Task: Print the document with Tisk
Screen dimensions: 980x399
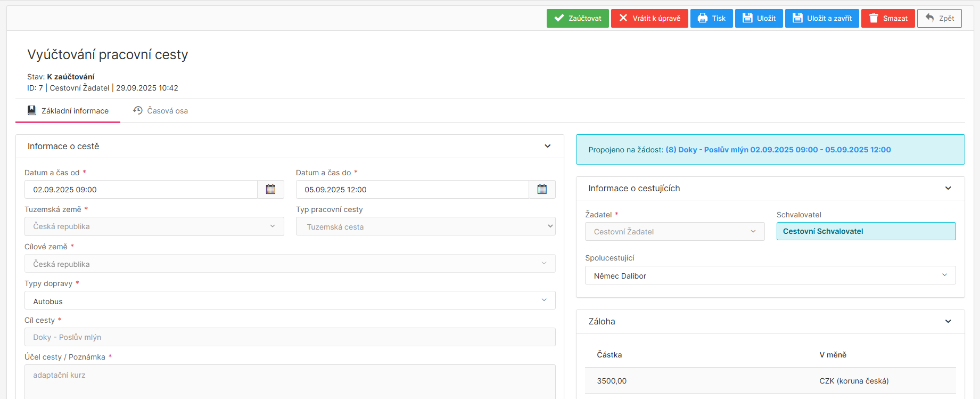Action: (711, 18)
